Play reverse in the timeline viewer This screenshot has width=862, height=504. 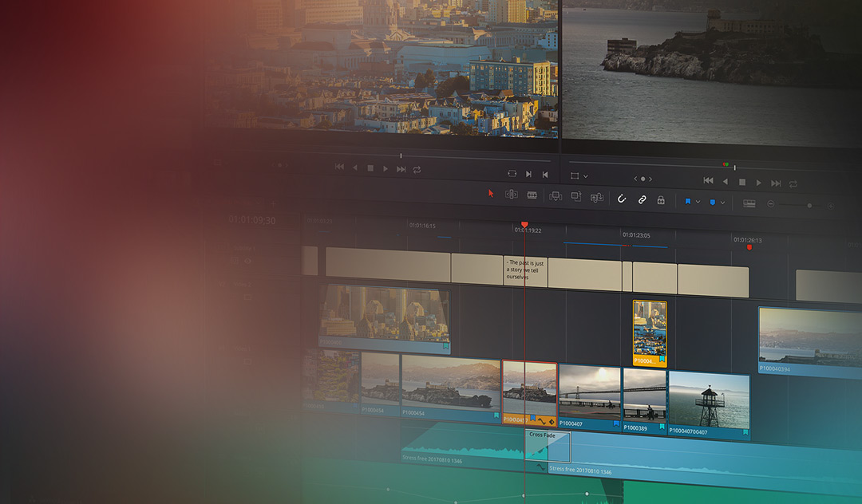pyautogui.click(x=725, y=181)
